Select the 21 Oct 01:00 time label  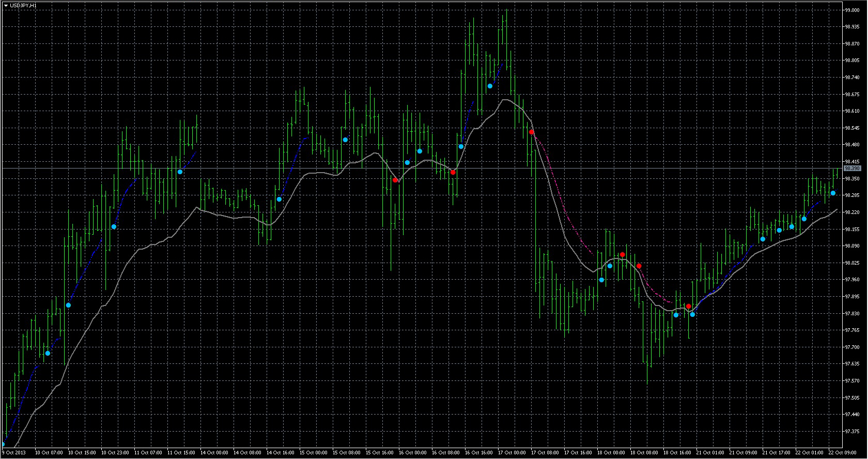(x=709, y=453)
